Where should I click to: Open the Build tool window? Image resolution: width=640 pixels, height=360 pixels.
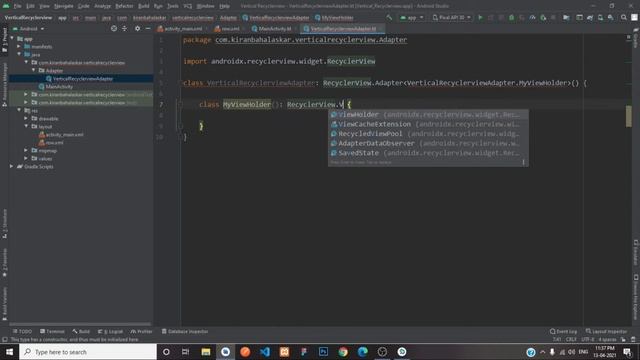[81, 331]
